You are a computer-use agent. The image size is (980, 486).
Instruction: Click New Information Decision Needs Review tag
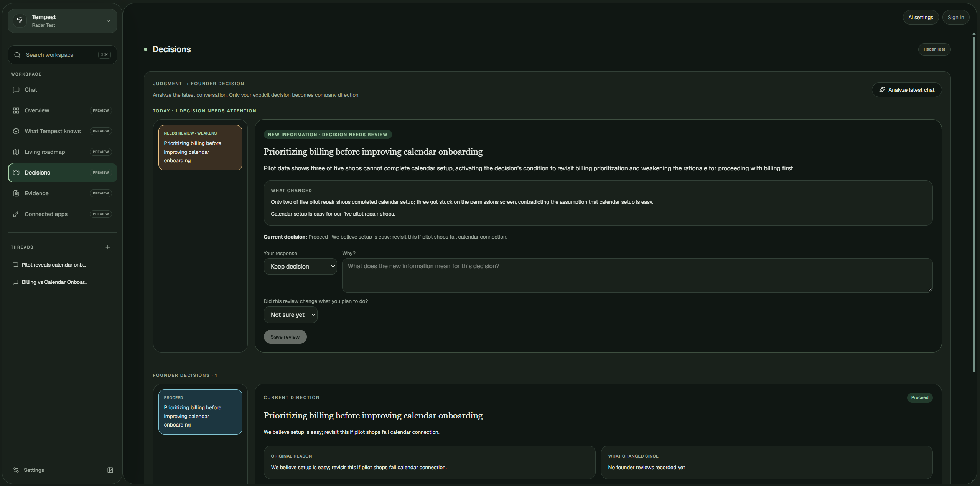pyautogui.click(x=328, y=135)
